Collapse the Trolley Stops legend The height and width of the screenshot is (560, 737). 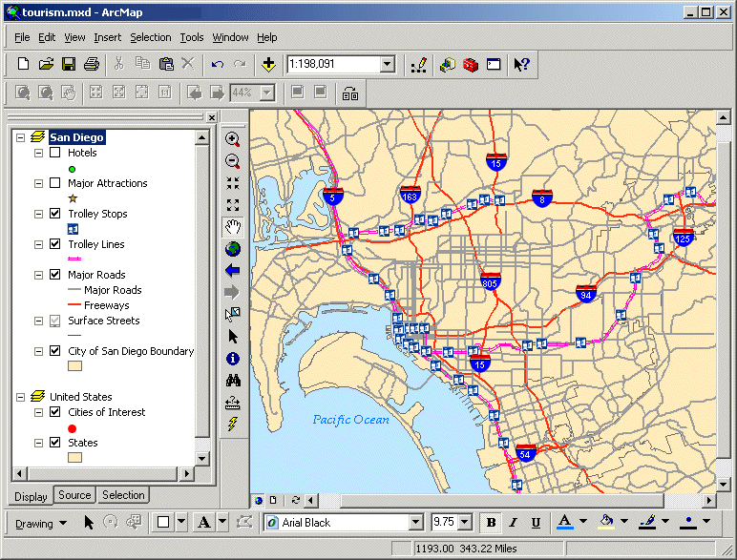pyautogui.click(x=38, y=214)
